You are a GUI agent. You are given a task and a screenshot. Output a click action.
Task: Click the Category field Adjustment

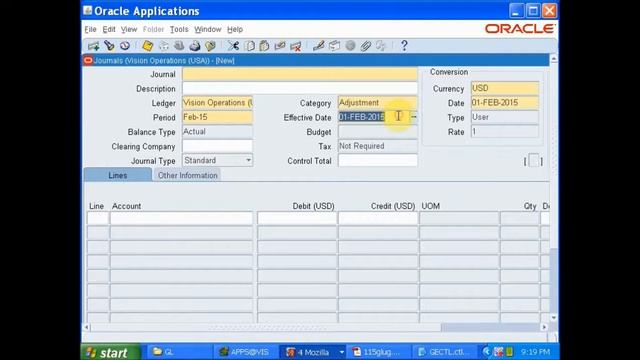(x=378, y=103)
